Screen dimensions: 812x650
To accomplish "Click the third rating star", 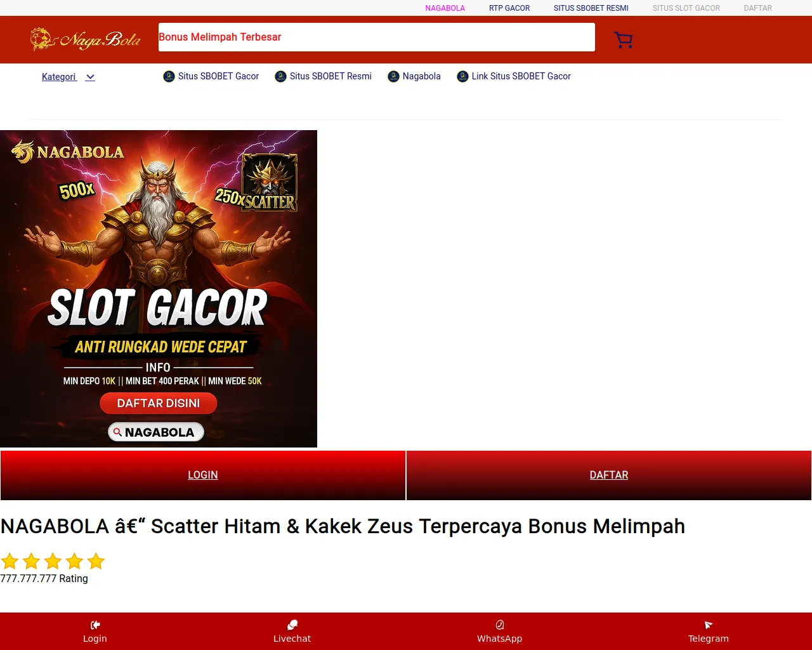I will [x=53, y=561].
